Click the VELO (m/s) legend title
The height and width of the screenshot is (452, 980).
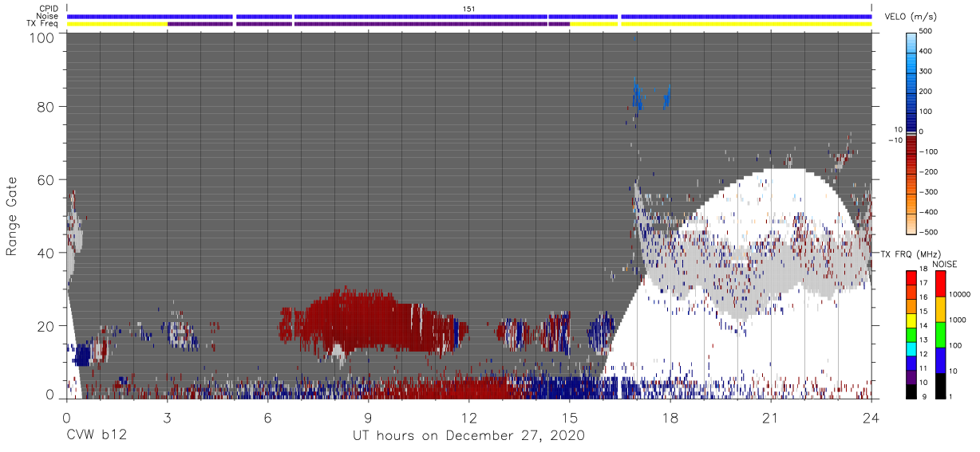coord(911,17)
